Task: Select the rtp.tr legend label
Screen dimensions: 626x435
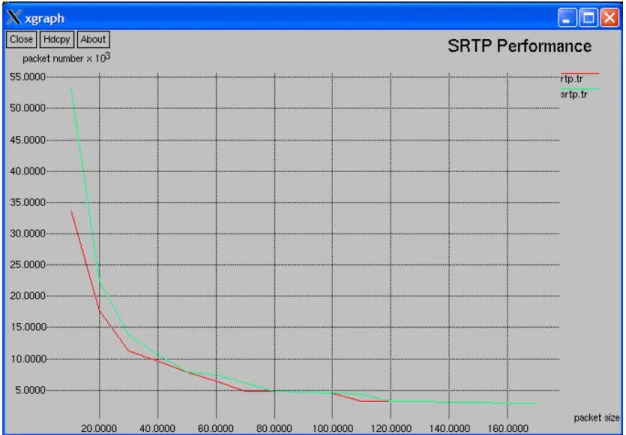Action: tap(572, 79)
